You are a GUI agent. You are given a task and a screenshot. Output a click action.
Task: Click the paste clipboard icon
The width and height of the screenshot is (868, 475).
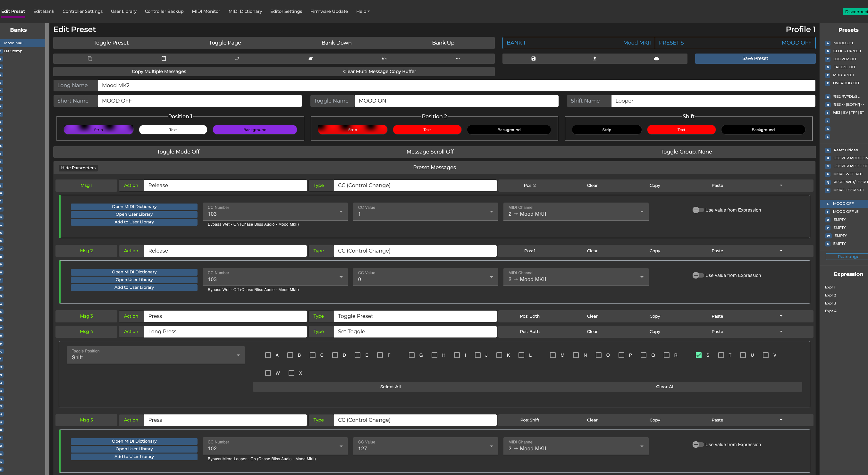click(164, 59)
